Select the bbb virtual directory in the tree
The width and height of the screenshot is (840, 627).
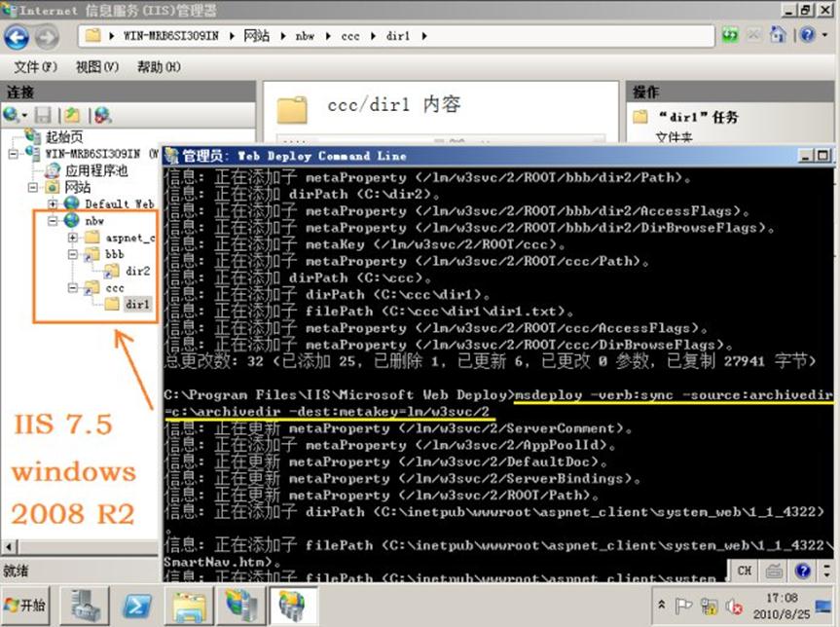click(115, 254)
